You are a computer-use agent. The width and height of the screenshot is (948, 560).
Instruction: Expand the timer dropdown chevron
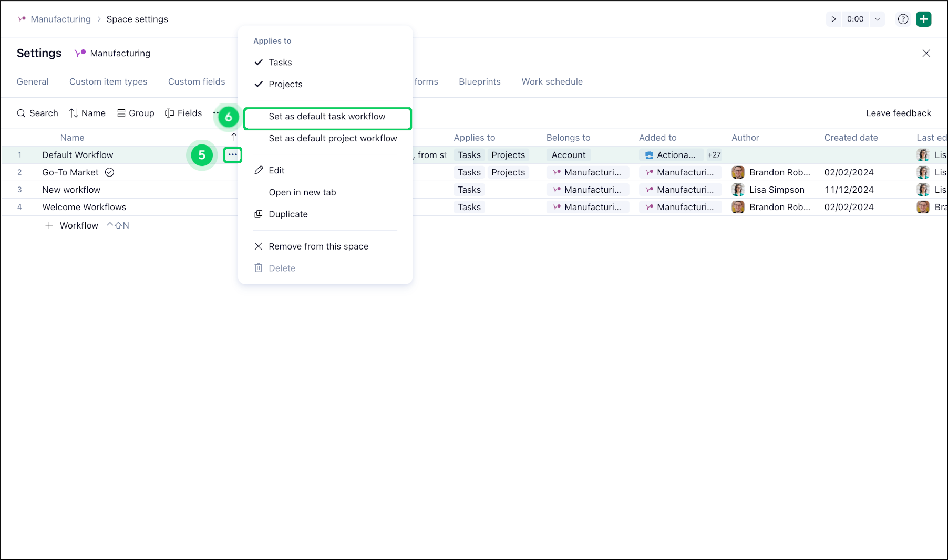click(x=877, y=19)
